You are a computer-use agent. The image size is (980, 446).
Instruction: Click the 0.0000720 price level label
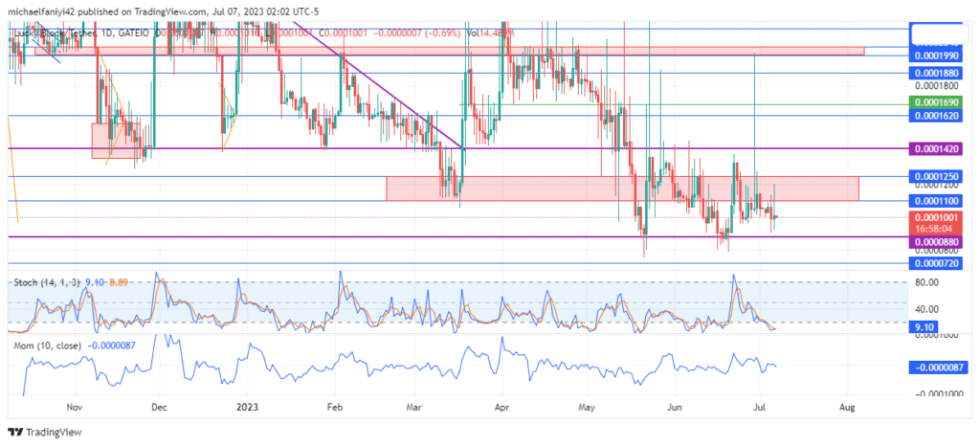pos(936,263)
